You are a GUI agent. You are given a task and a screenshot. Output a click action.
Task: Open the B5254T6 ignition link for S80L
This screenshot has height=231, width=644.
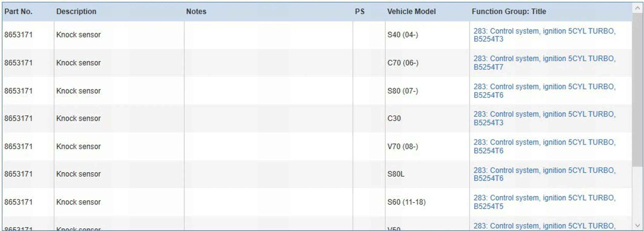[544, 174]
